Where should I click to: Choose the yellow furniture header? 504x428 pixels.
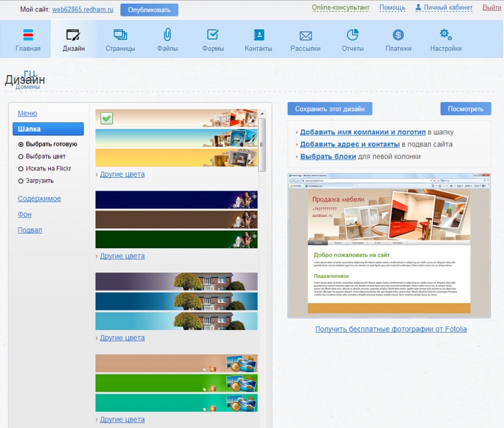176,158
